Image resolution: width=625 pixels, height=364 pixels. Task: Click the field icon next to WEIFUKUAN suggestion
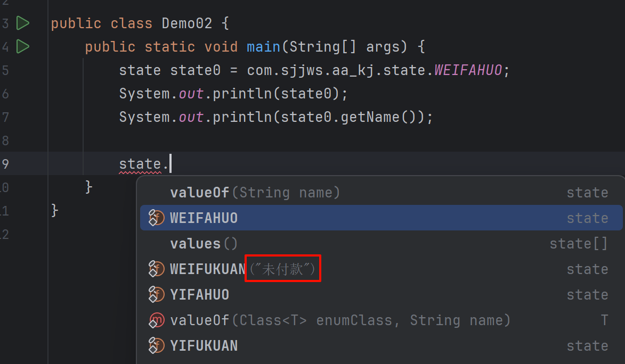tap(156, 269)
